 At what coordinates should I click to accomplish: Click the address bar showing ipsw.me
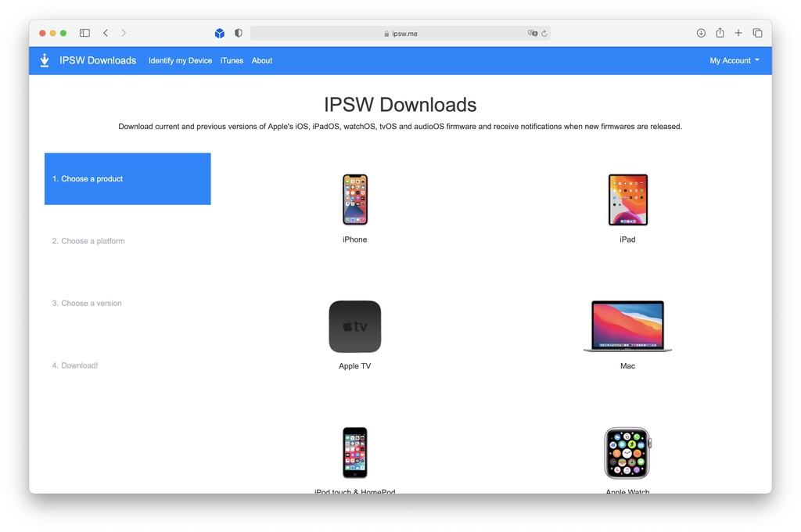[400, 33]
